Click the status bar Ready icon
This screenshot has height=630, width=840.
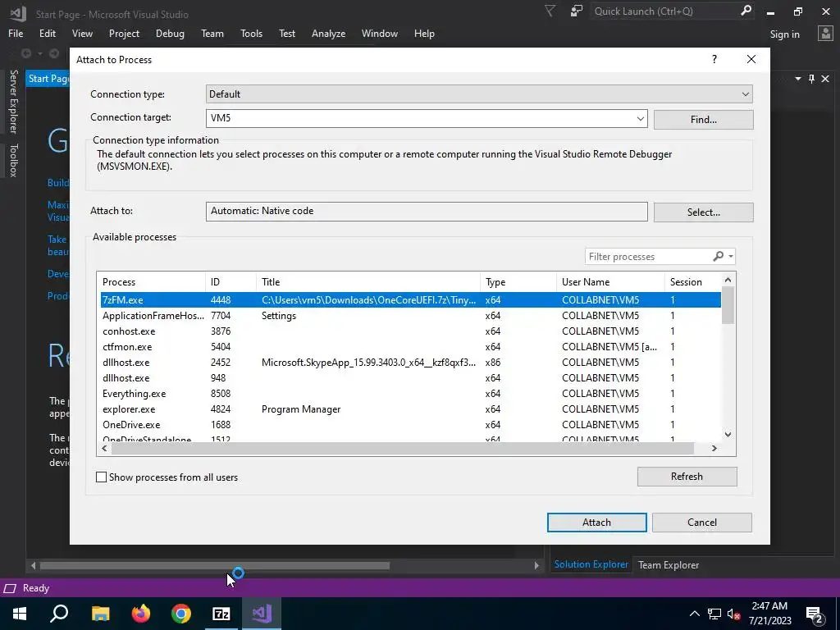(10, 588)
